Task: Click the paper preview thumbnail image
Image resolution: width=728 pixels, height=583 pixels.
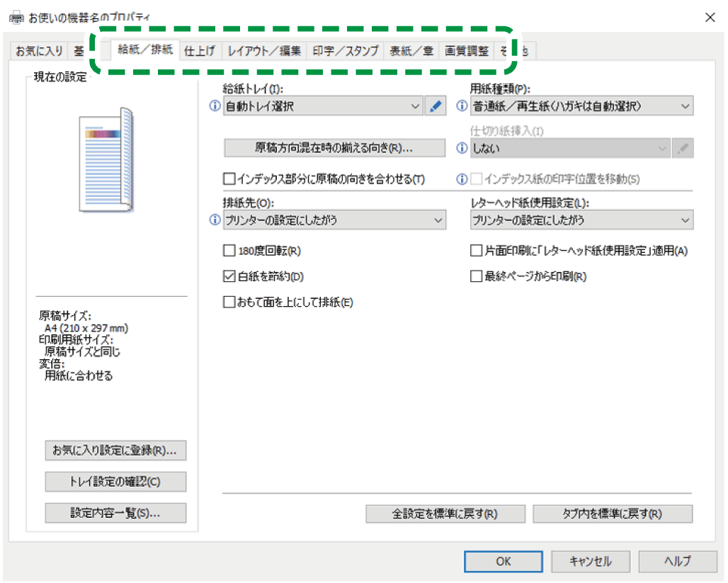Action: click(106, 159)
